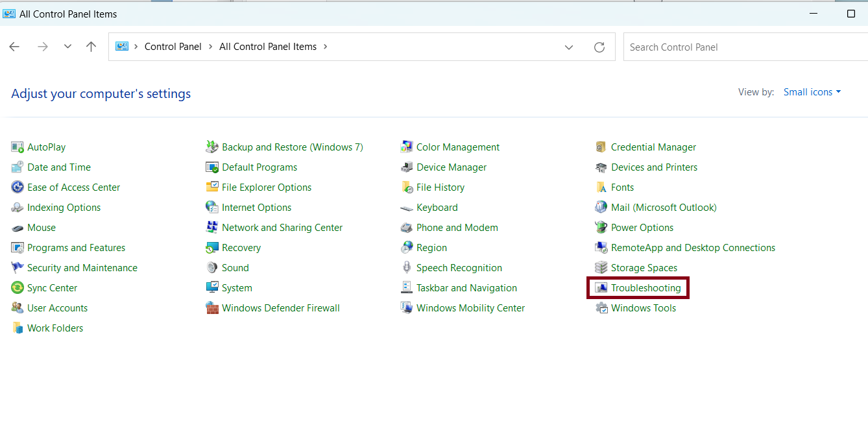Click the Credential Manager icon

(x=601, y=147)
